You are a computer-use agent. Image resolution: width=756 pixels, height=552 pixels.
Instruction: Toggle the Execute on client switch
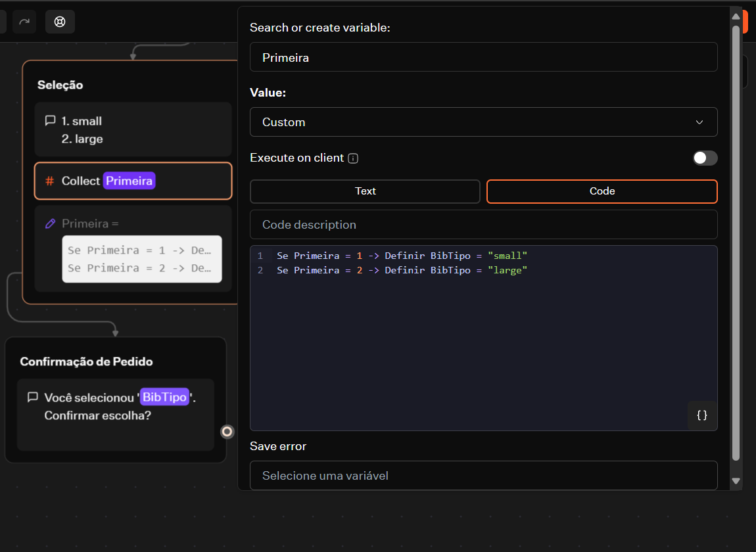click(x=705, y=158)
